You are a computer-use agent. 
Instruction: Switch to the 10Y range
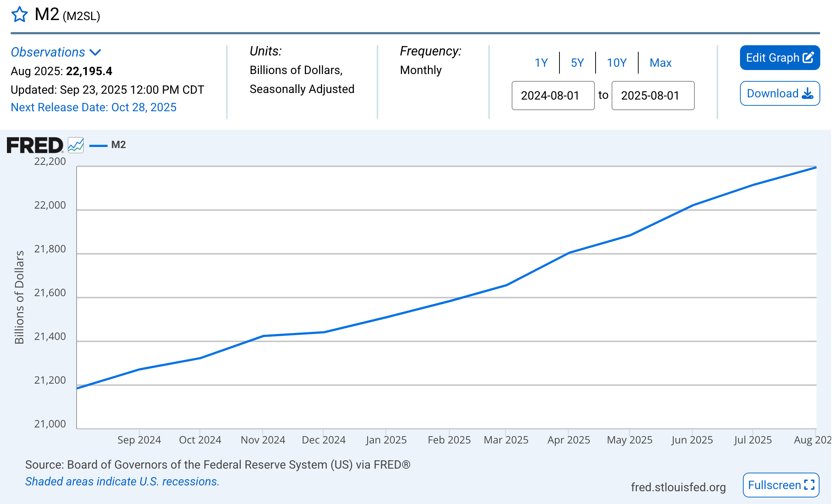pos(617,63)
